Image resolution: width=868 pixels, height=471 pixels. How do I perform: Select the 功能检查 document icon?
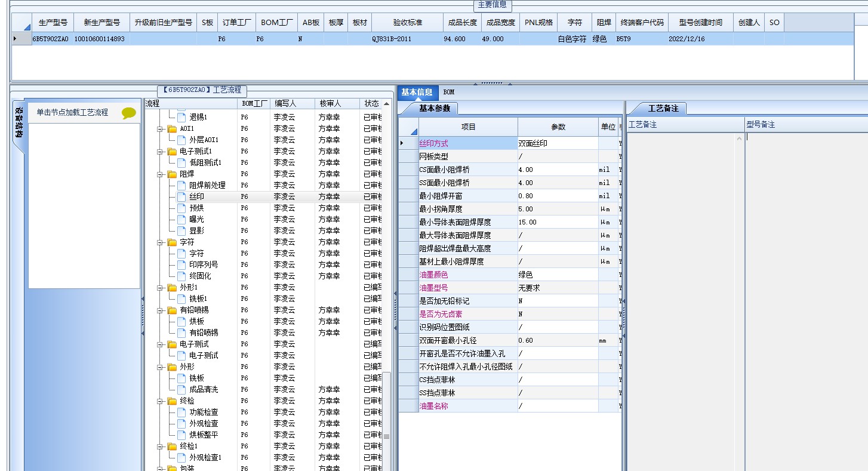[x=181, y=412]
